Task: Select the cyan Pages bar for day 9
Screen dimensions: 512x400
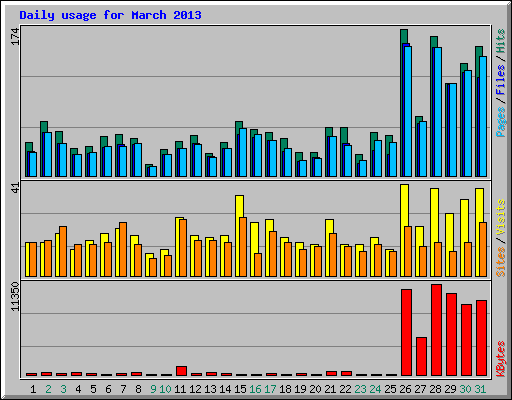Action: pyautogui.click(x=153, y=172)
